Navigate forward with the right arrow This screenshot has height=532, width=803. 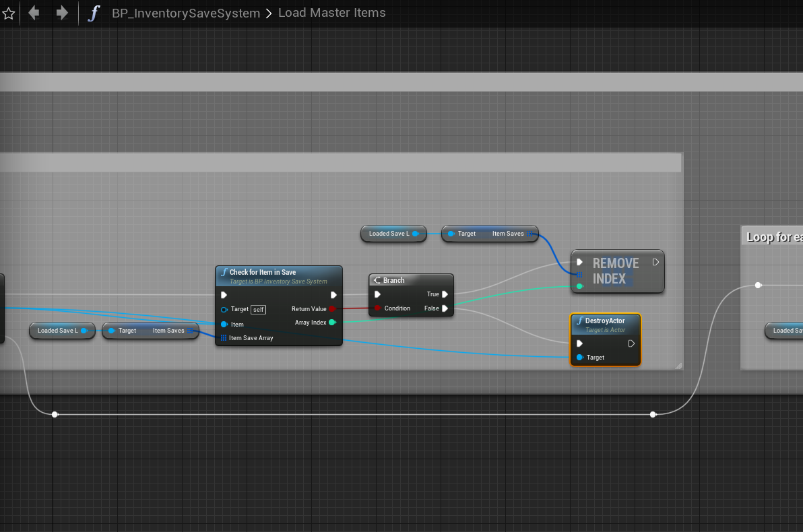[x=62, y=13]
